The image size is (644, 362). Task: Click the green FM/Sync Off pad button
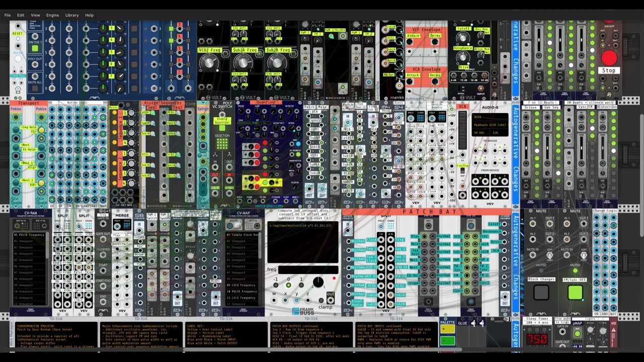[575, 293]
